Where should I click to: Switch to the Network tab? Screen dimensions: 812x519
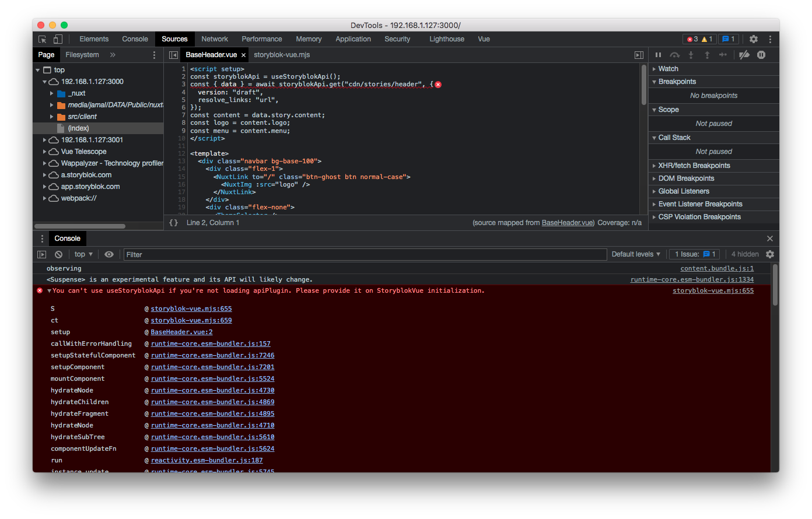(215, 39)
